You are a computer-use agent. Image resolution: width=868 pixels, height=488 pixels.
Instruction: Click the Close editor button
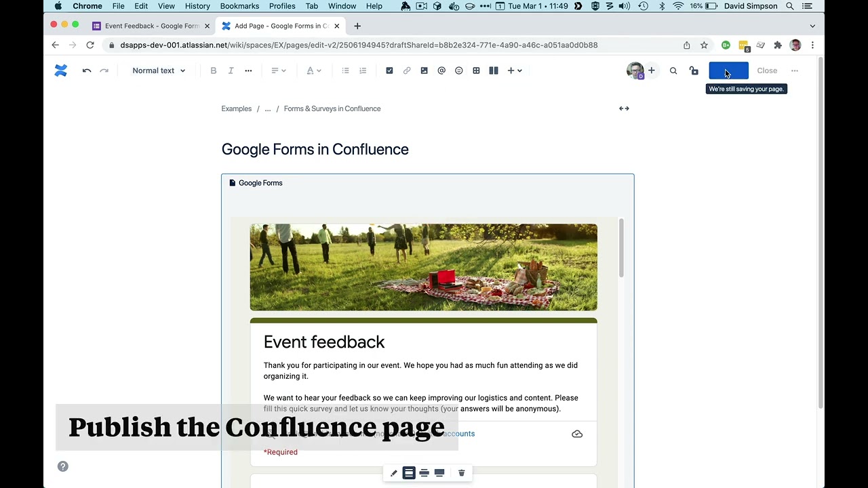767,70
